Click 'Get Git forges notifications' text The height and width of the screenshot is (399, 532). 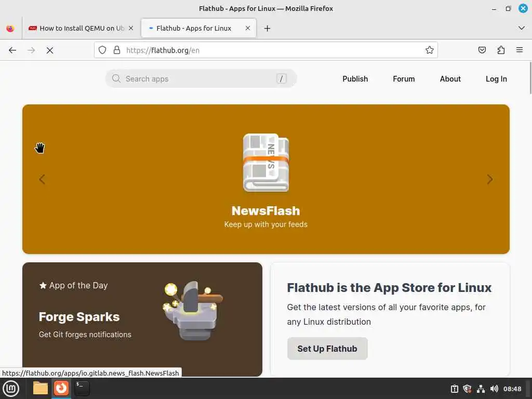(85, 335)
